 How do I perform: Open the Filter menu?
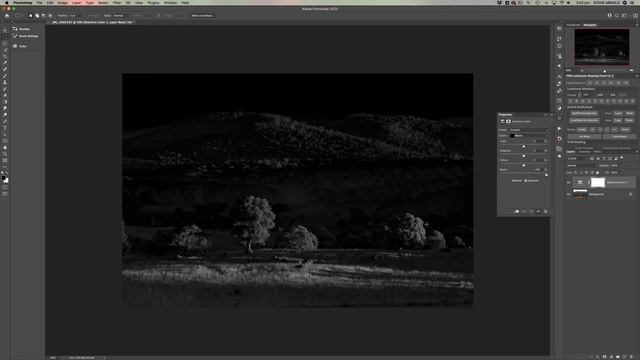tap(117, 2)
